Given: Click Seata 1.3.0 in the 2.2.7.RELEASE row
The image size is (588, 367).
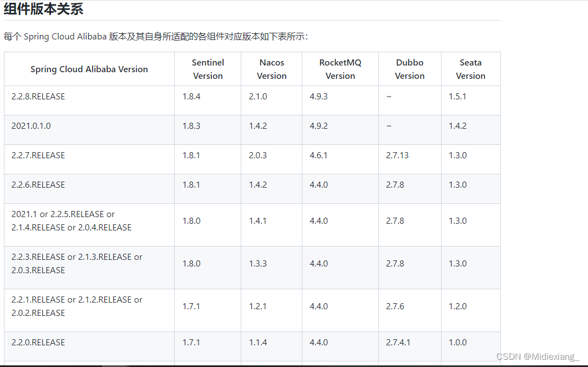Looking at the screenshot, I should click(x=458, y=155).
